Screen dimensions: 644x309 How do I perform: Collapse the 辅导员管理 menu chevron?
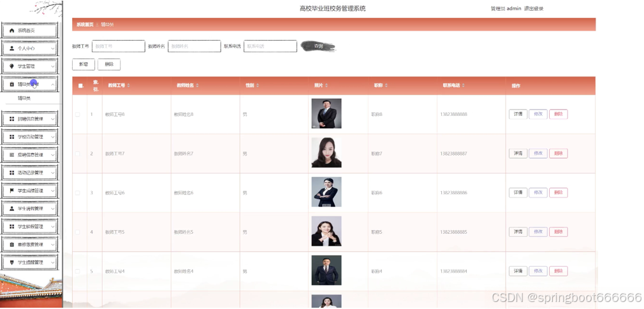[x=53, y=84]
